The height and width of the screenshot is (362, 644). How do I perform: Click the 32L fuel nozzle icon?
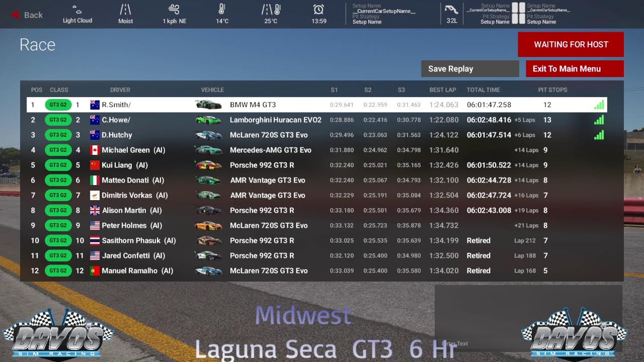[452, 10]
